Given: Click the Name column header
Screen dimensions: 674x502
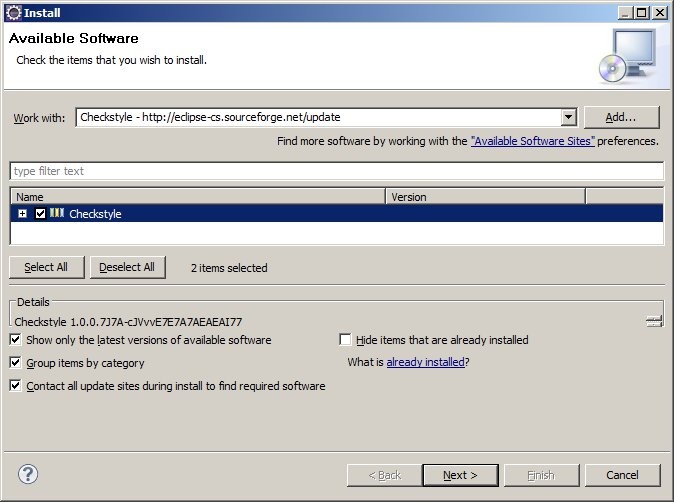Looking at the screenshot, I should 197,197.
